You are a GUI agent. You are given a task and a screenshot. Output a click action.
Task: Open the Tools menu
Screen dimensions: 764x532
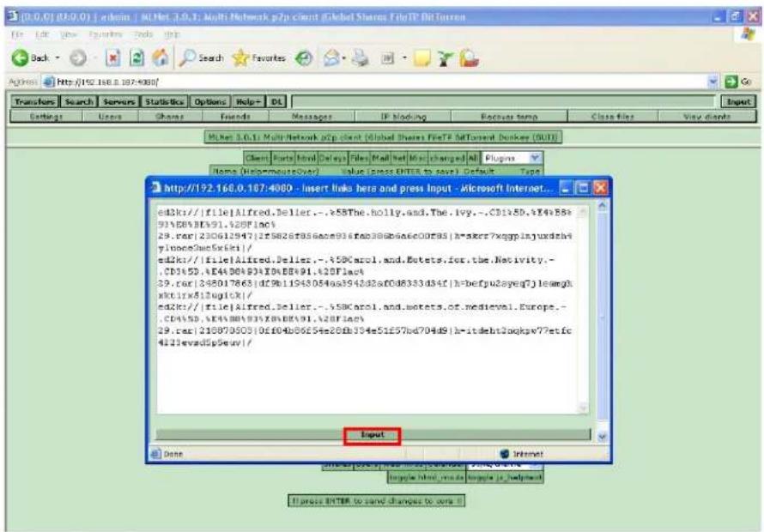tap(143, 34)
